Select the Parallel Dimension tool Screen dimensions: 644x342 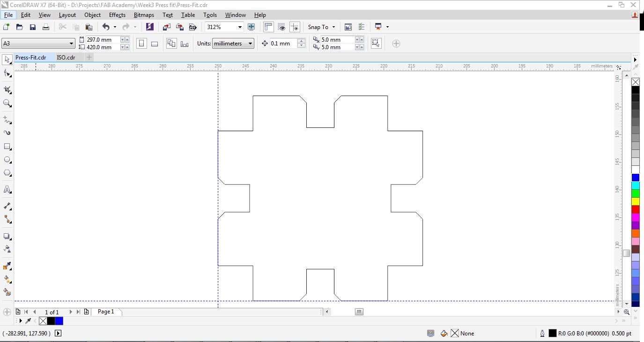[x=7, y=206]
